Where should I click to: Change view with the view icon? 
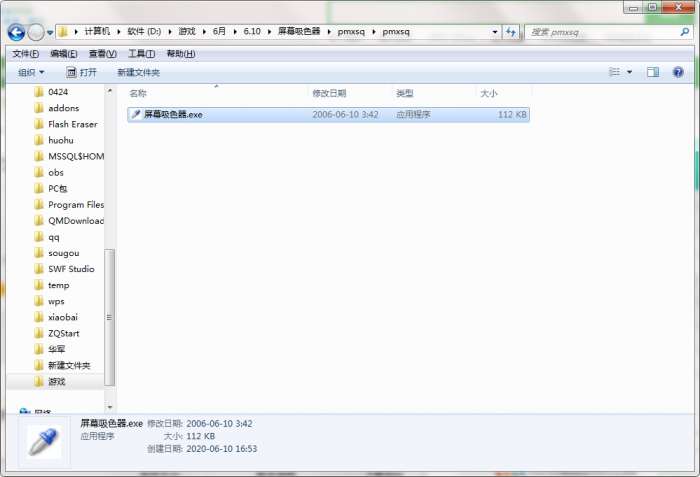point(615,72)
